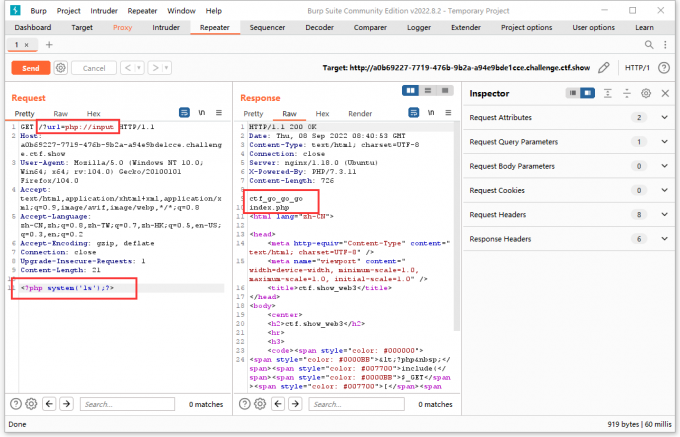The height and width of the screenshot is (437, 680).
Task: Switch Inspector to left-docked layout
Action: pos(573,93)
